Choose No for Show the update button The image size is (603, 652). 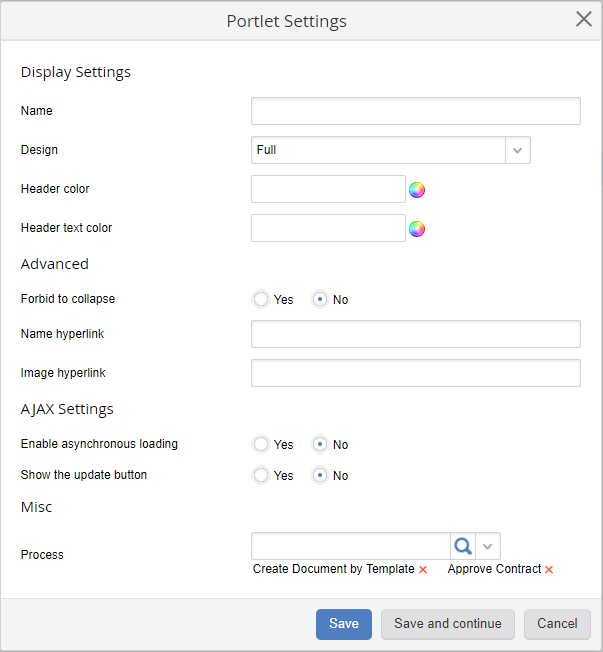[320, 475]
